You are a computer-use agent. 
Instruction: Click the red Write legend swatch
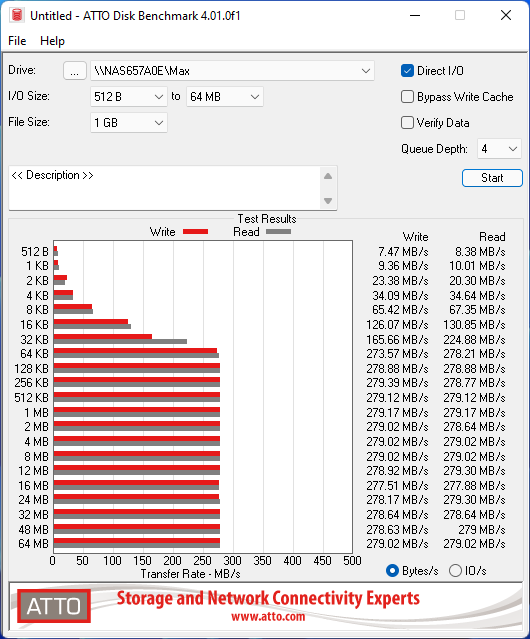[196, 231]
